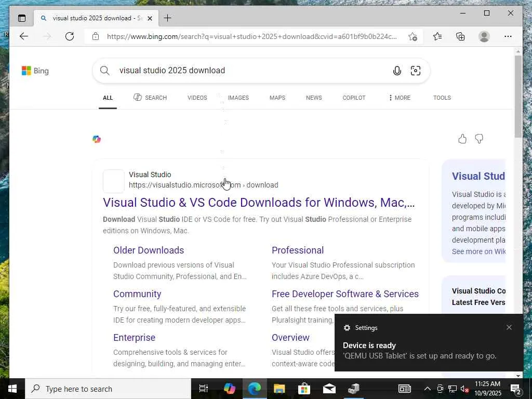Open visual search camera icon
Image resolution: width=532 pixels, height=399 pixels.
tap(416, 71)
